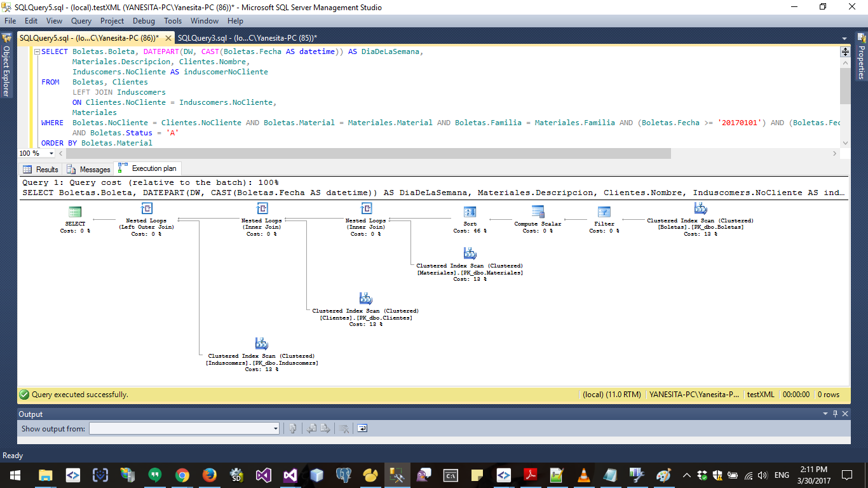Switch to the SQLQuery3.sql tab
This screenshot has height=488, width=868.
tap(247, 38)
